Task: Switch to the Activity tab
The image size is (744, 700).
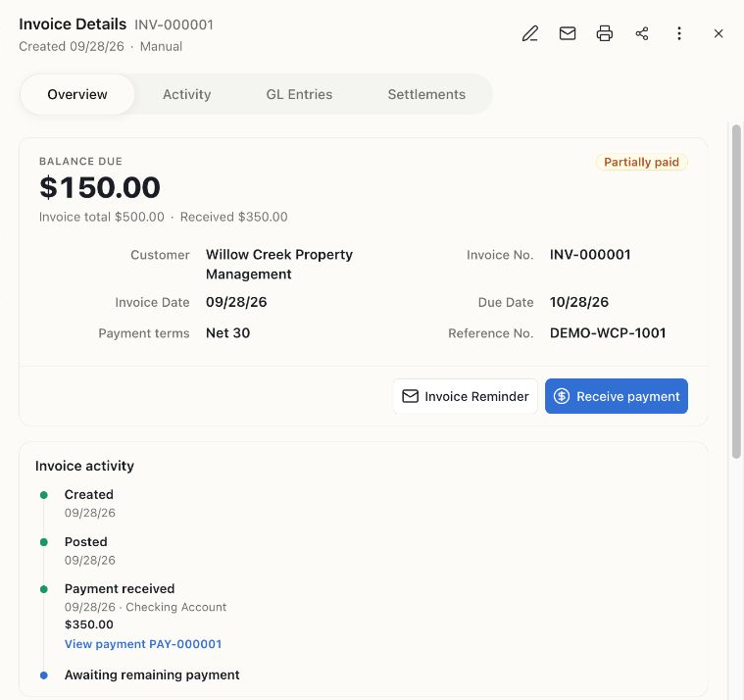Action: point(186,94)
